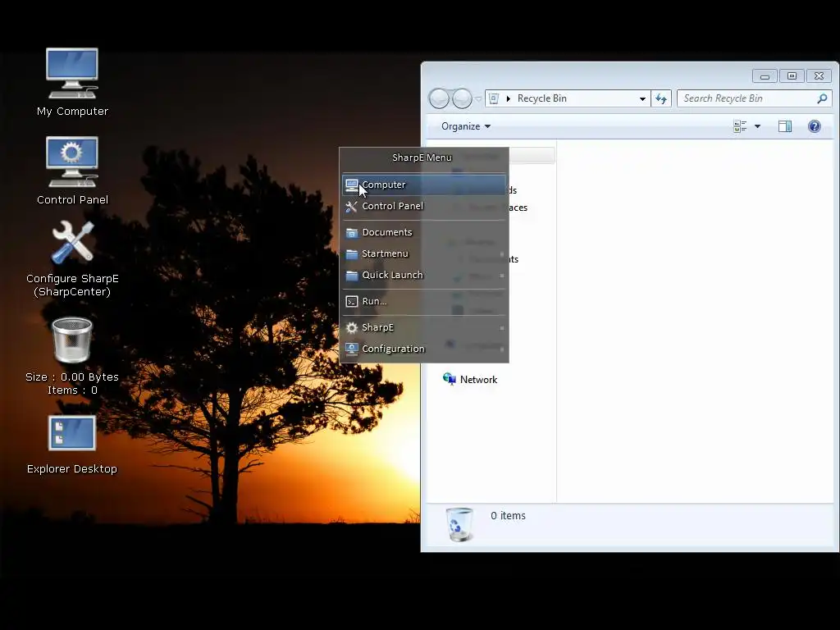
Task: Click the search magnifier icon
Action: pyautogui.click(x=822, y=98)
